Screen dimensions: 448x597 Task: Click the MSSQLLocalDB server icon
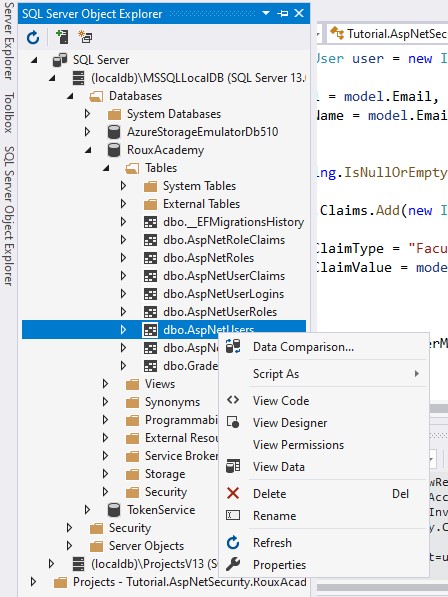(78, 78)
